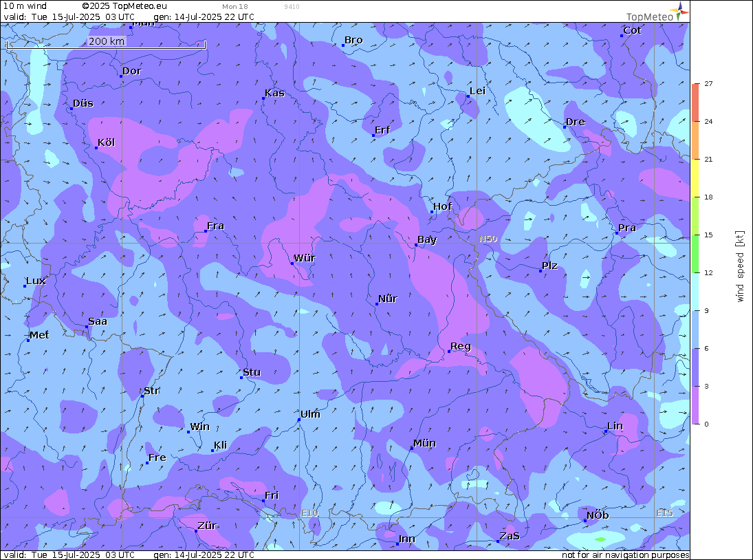Click the legend value '15'
The width and height of the screenshot is (753, 560).
(708, 235)
